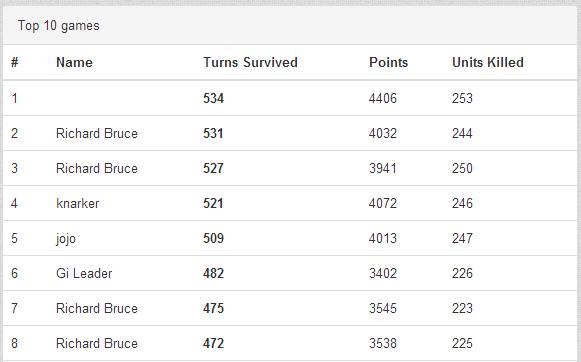Select Richard Bruce in rank 3 row
Image resolution: width=581 pixels, height=362 pixels.
coord(97,169)
